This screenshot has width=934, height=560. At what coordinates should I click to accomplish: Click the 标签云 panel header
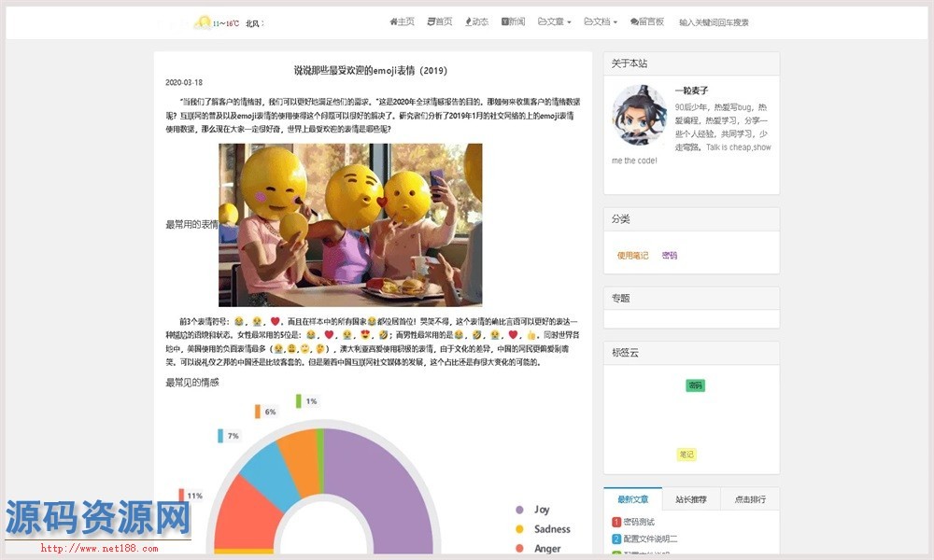[691, 353]
